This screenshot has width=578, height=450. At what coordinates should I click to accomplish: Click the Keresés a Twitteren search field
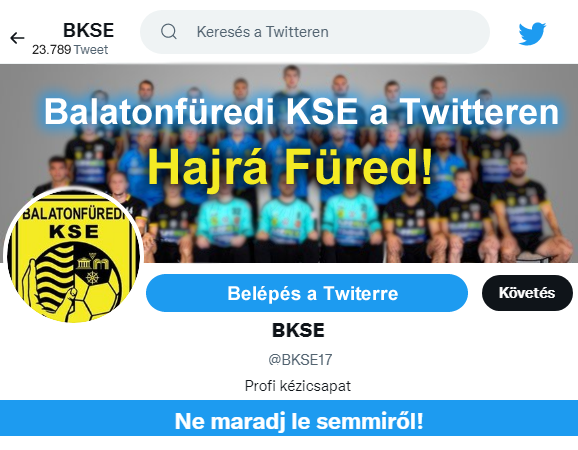[315, 32]
